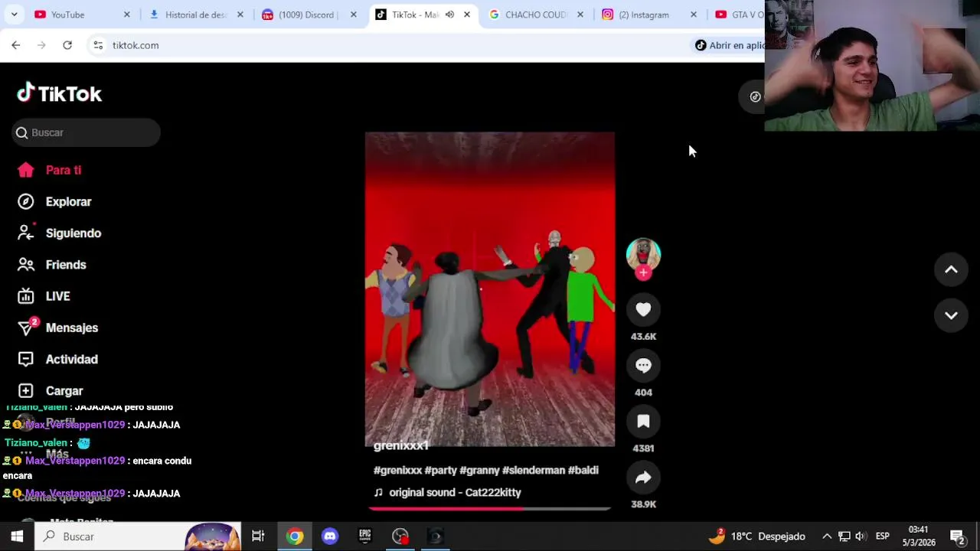
Task: Open the Friends section
Action: pyautogui.click(x=51, y=264)
